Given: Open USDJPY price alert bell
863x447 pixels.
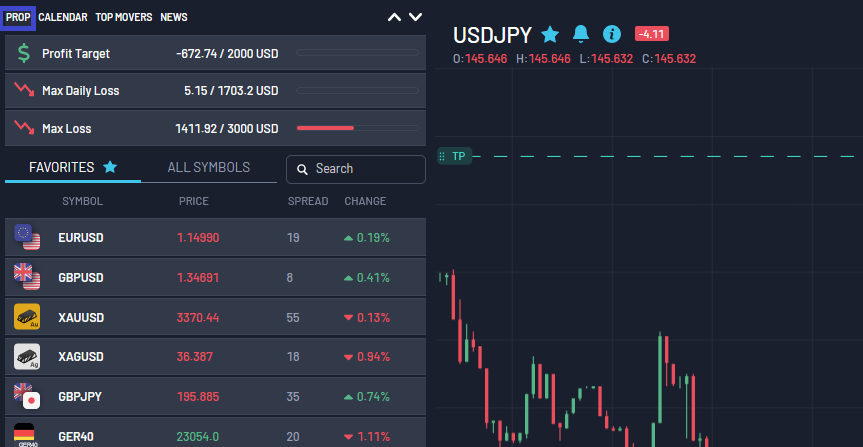Looking at the screenshot, I should 581,35.
